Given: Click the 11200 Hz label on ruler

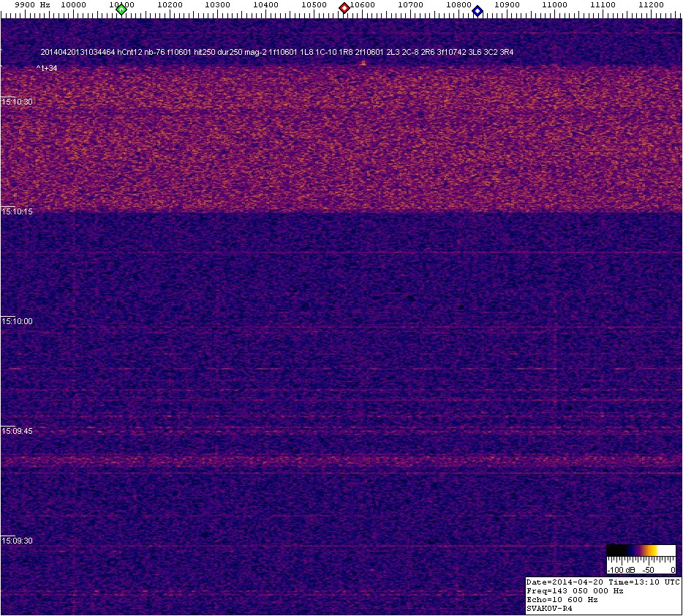Looking at the screenshot, I should pos(652,5).
